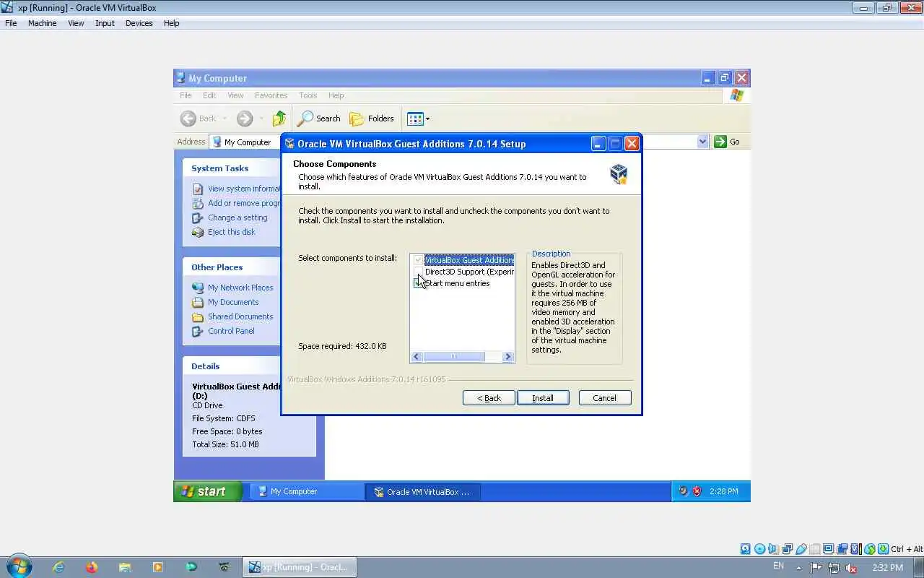Image resolution: width=924 pixels, height=578 pixels.
Task: Click the audio indicator in VirtualBox status bar
Action: (x=773, y=549)
